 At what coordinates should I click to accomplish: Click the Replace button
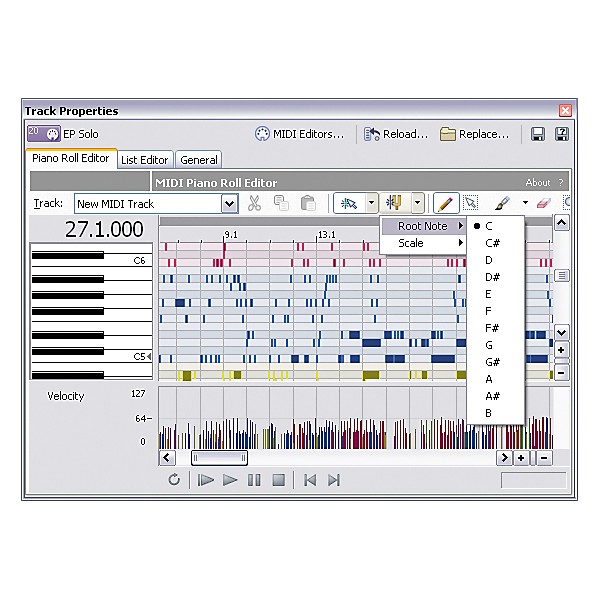pyautogui.click(x=474, y=134)
